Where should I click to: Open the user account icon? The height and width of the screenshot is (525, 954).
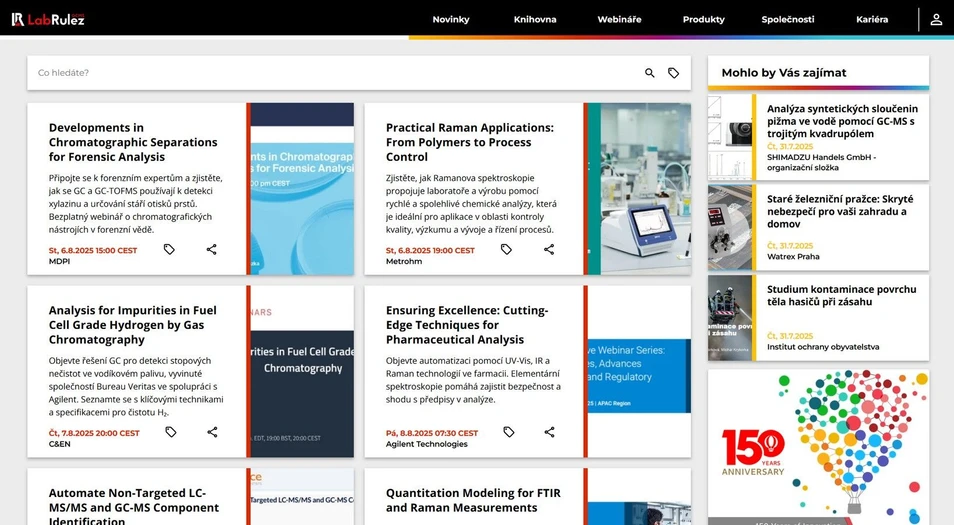[x=936, y=19]
